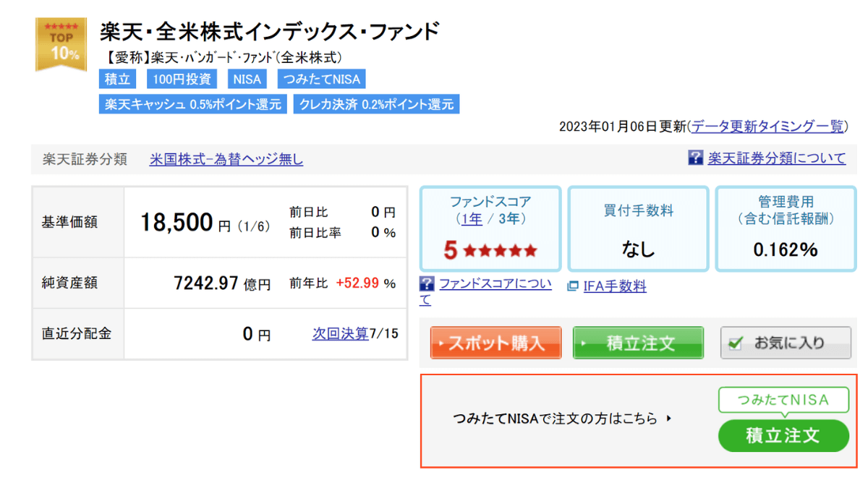Click the TOP 10% gold ribbon badge
Viewport: 868px width, 488px height.
[61, 44]
